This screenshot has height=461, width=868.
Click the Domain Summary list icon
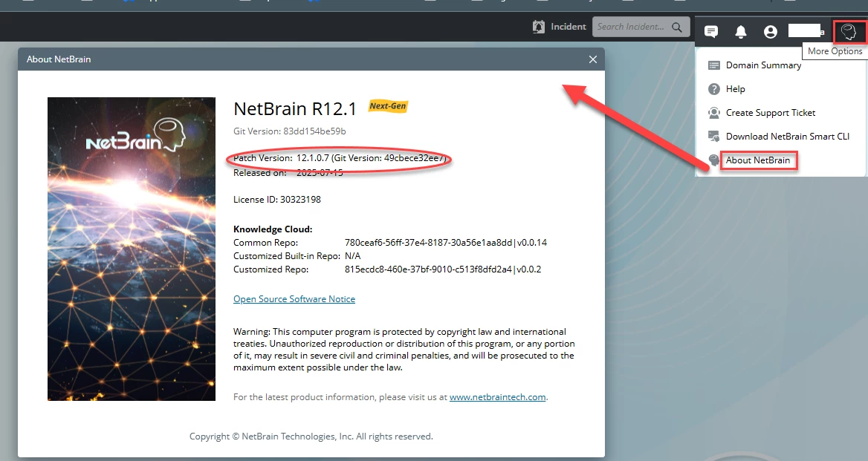pos(714,65)
